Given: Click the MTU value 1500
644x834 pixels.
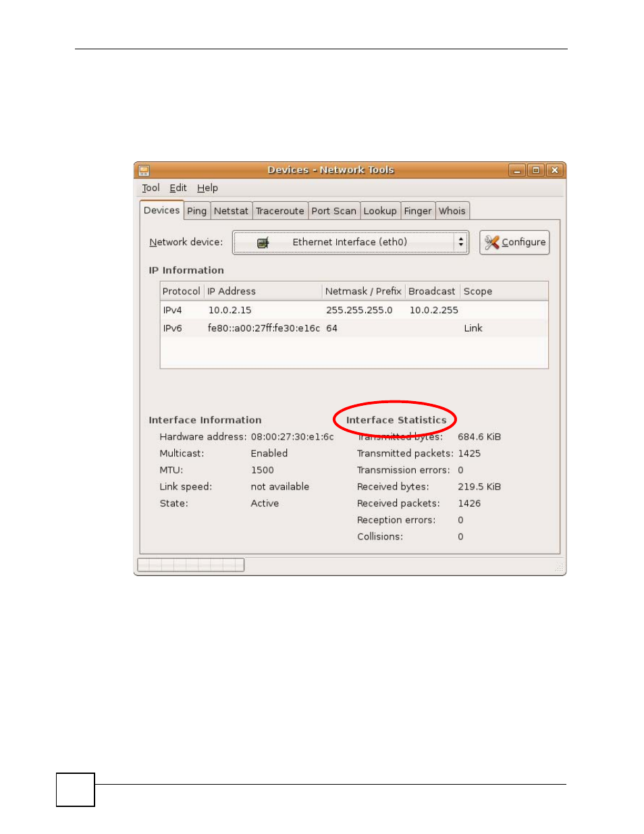Looking at the screenshot, I should [x=263, y=470].
